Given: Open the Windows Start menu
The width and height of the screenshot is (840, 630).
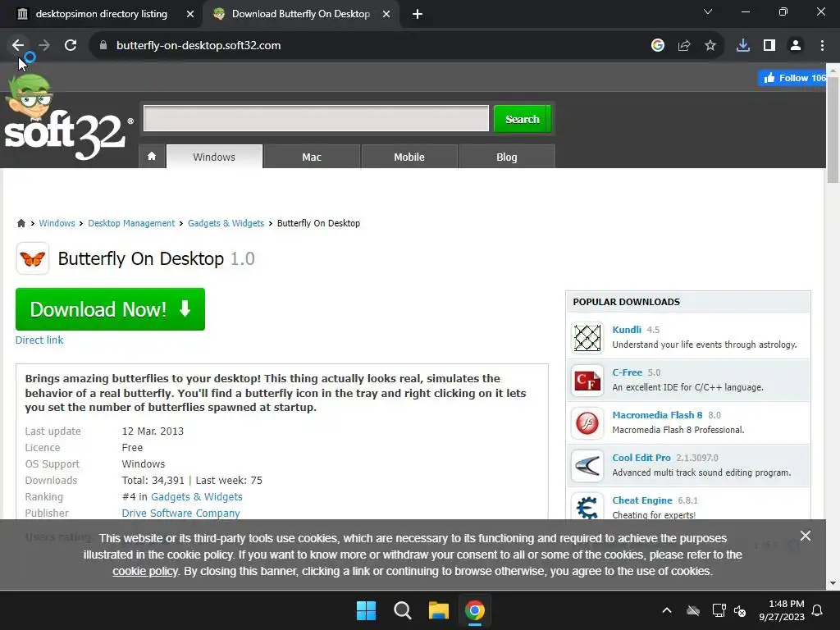Looking at the screenshot, I should click(x=367, y=610).
